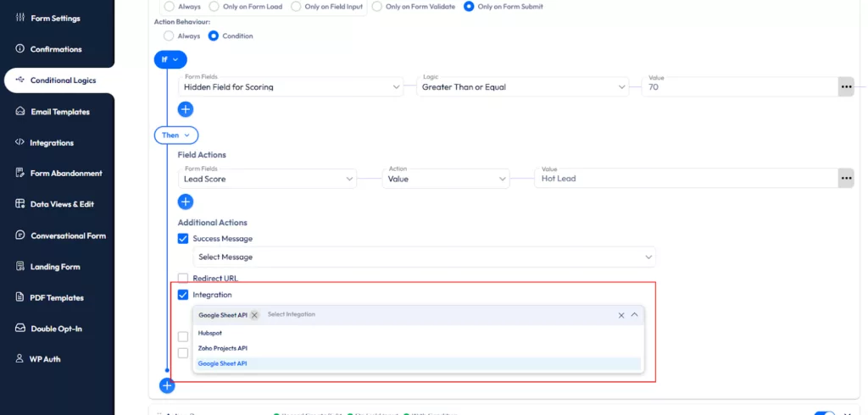Click the Hot Lead value field
The height and width of the screenshot is (415, 868).
tap(687, 179)
